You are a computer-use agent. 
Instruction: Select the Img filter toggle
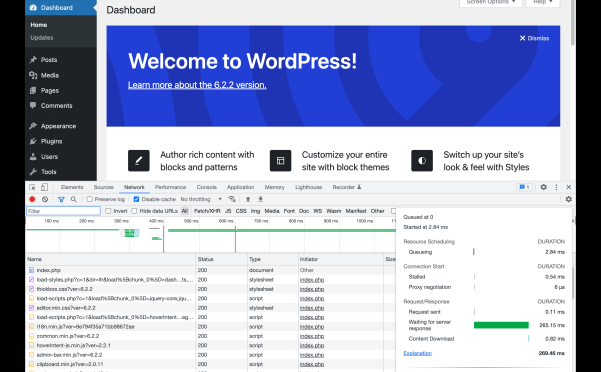[255, 211]
